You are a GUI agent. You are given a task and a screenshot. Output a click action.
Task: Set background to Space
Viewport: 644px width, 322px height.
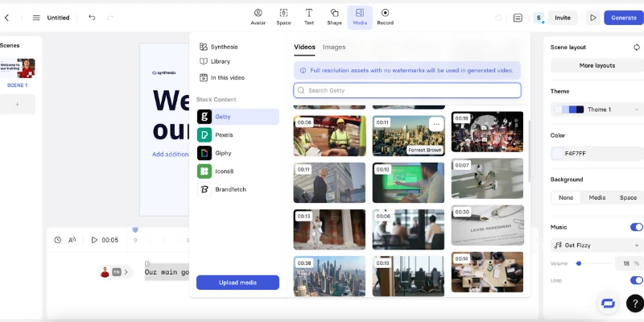click(628, 197)
